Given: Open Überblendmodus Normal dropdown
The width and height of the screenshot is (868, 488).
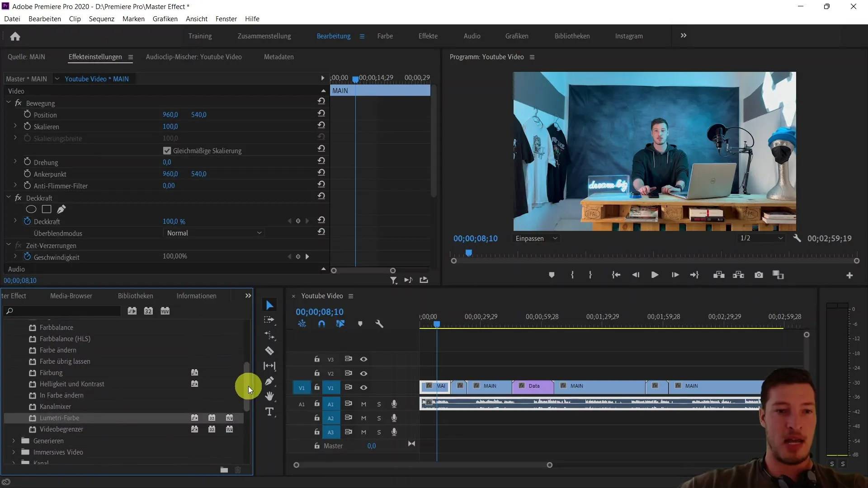Looking at the screenshot, I should coord(213,233).
